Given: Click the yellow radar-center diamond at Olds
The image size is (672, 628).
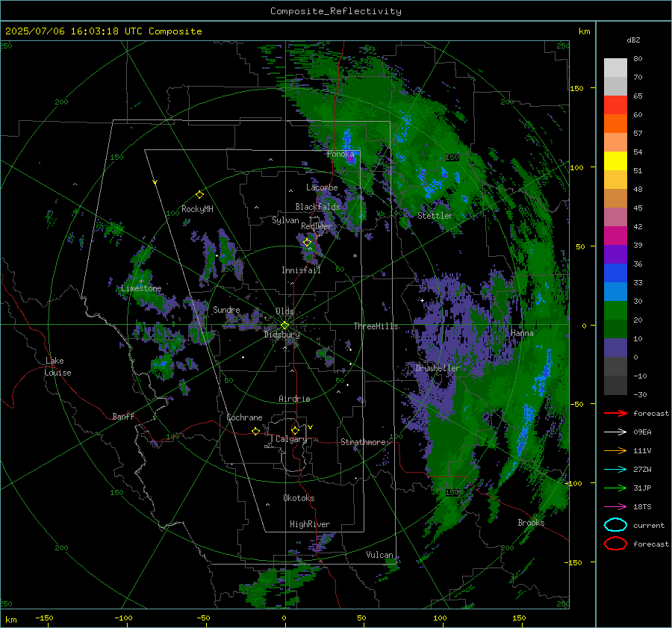Looking at the screenshot, I should click(x=284, y=326).
